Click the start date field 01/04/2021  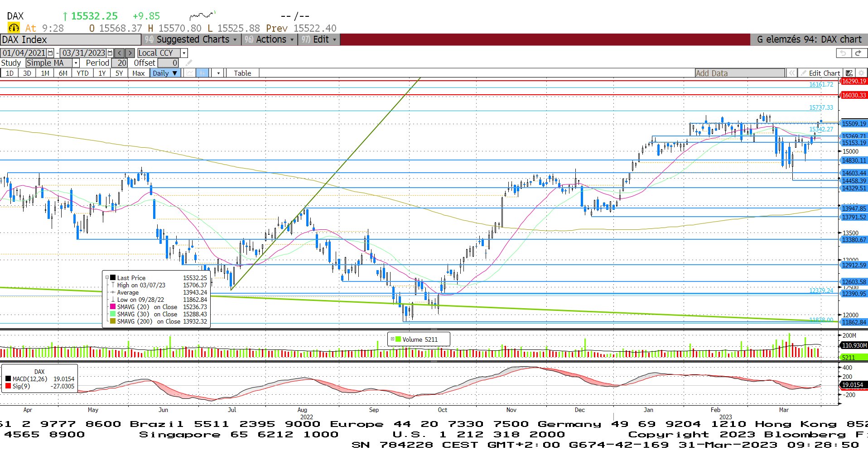click(x=24, y=53)
